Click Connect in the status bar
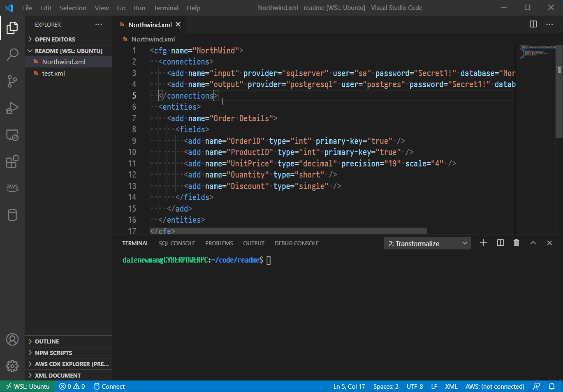563x392 pixels. [109, 386]
